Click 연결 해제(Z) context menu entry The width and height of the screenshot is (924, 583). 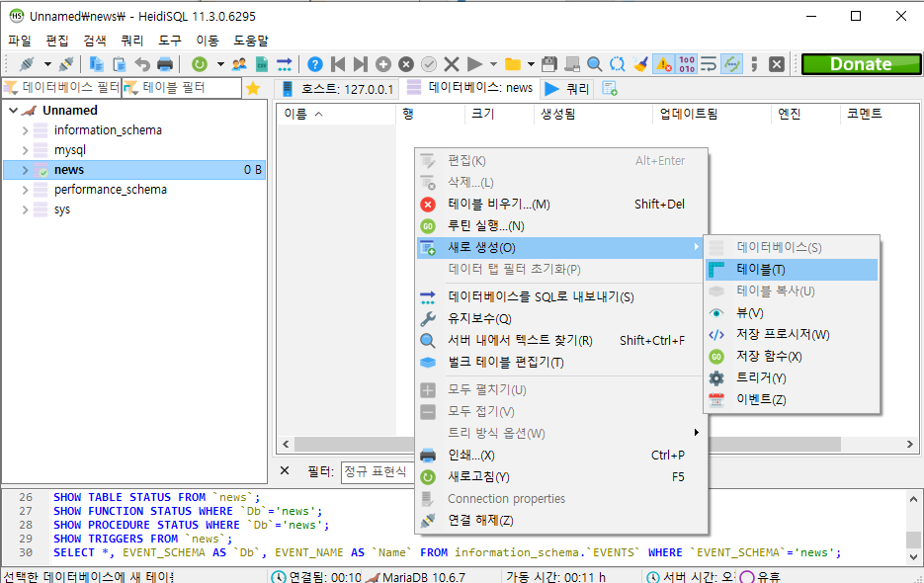pos(560,521)
